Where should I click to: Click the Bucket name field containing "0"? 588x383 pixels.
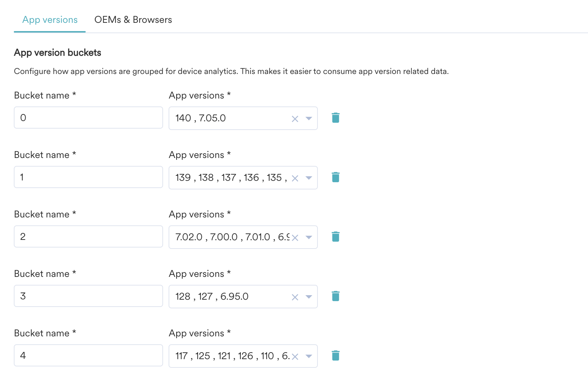(x=88, y=118)
